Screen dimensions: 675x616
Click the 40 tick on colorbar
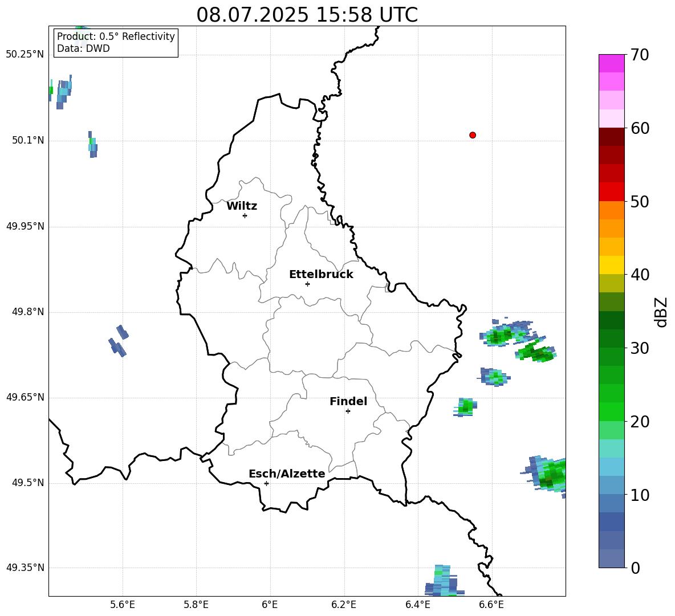coord(640,275)
